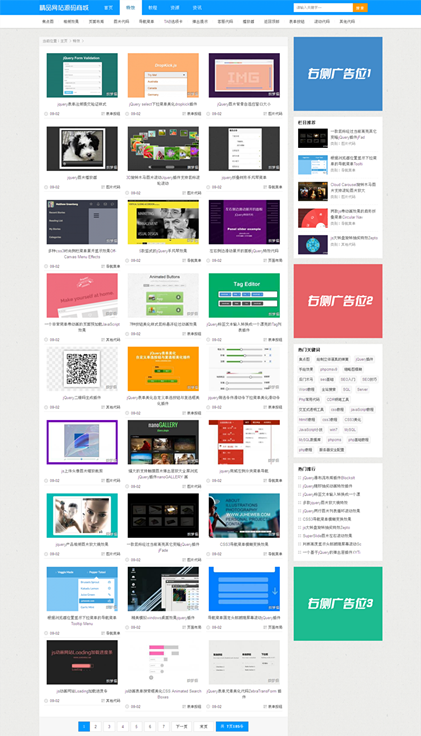Open the blue Tooltip menu thumbnail
This screenshot has width=421, height=736.
click(82, 589)
